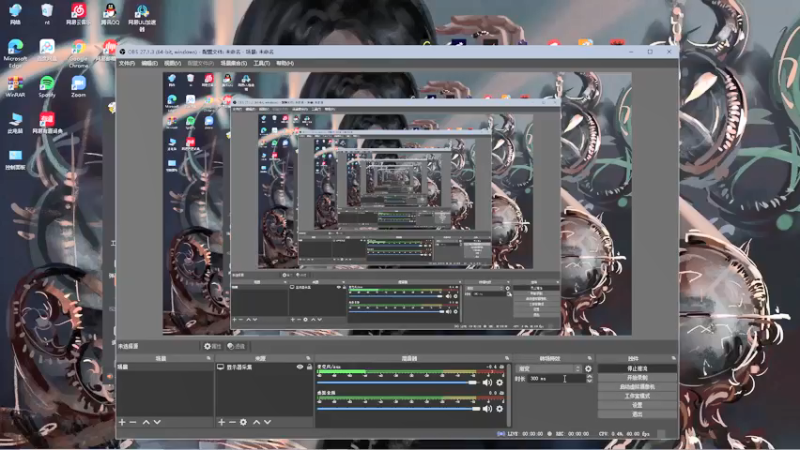Pop out the audio mixer dock

pos(507,358)
